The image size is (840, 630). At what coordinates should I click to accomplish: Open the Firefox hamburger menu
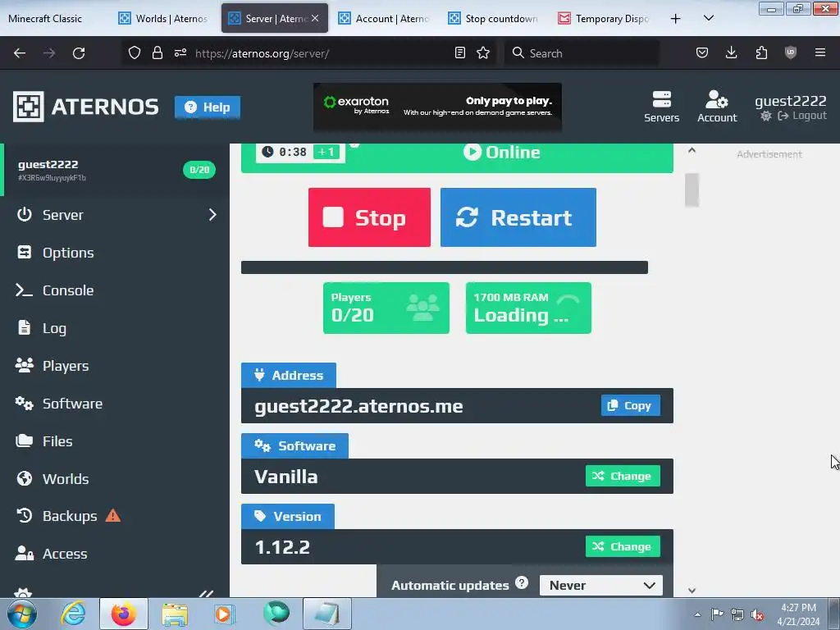click(x=820, y=53)
